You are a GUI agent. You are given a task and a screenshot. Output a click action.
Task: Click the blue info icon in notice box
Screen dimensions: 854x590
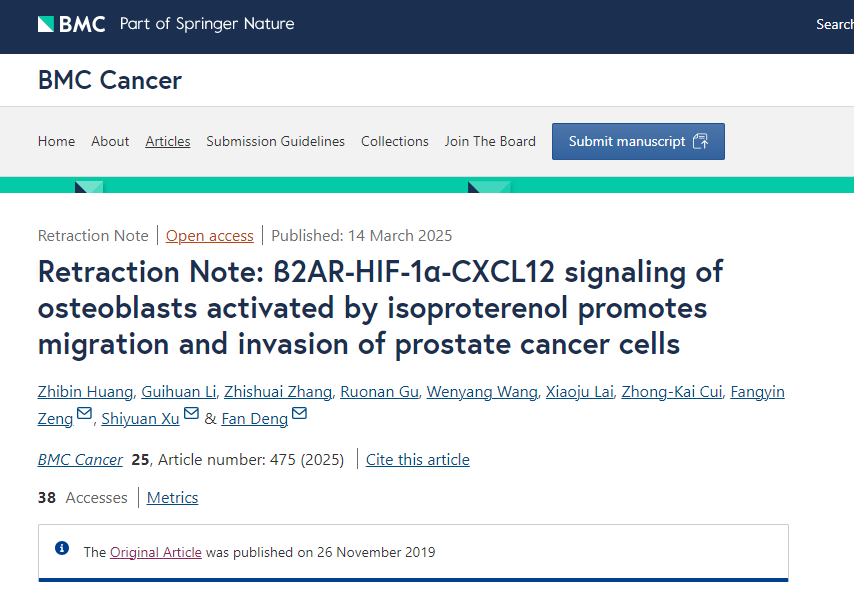pos(62,548)
